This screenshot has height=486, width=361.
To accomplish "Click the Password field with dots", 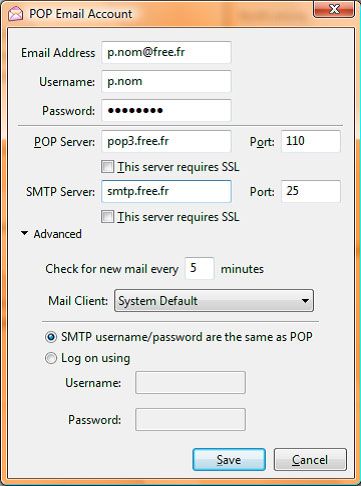I will [x=166, y=110].
